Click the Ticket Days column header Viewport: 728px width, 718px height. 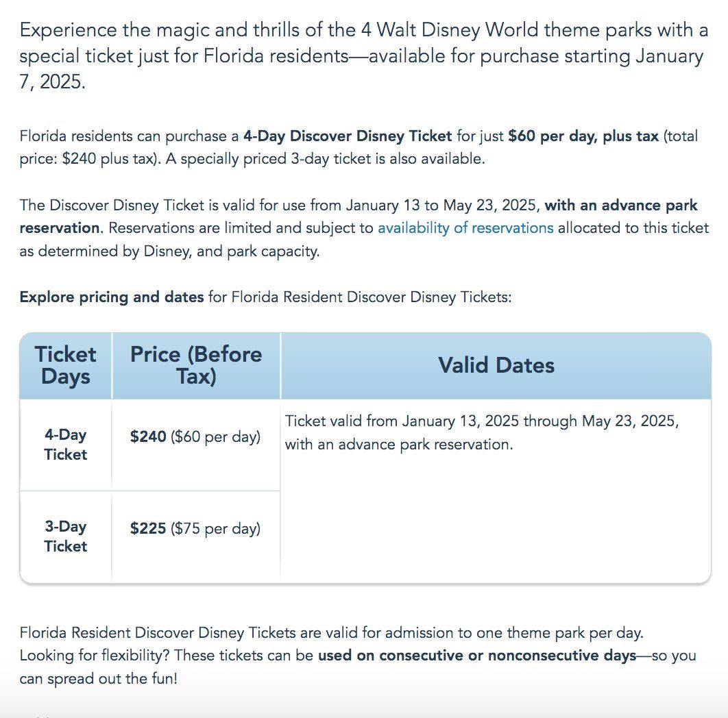pyautogui.click(x=65, y=365)
